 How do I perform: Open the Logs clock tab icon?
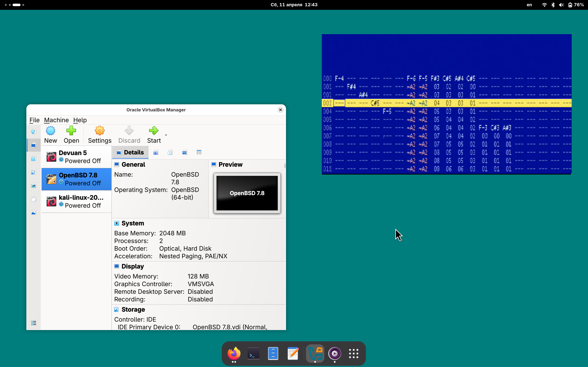coord(170,153)
